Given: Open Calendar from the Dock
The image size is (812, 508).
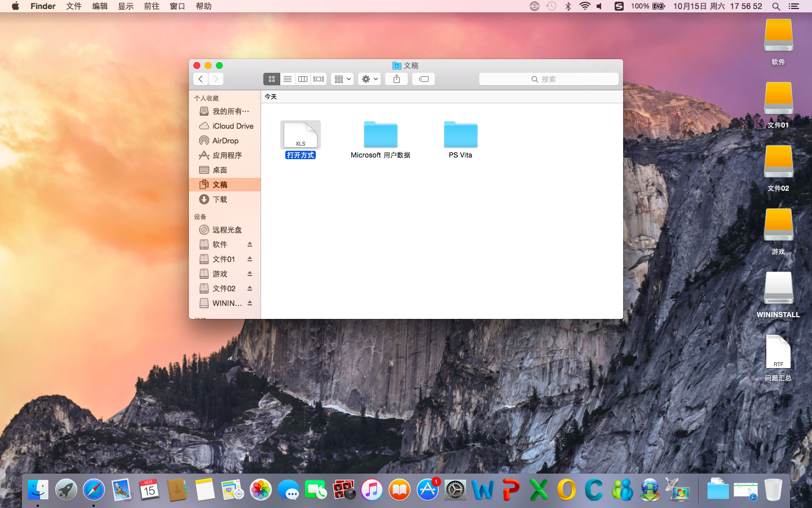Looking at the screenshot, I should click(x=149, y=489).
